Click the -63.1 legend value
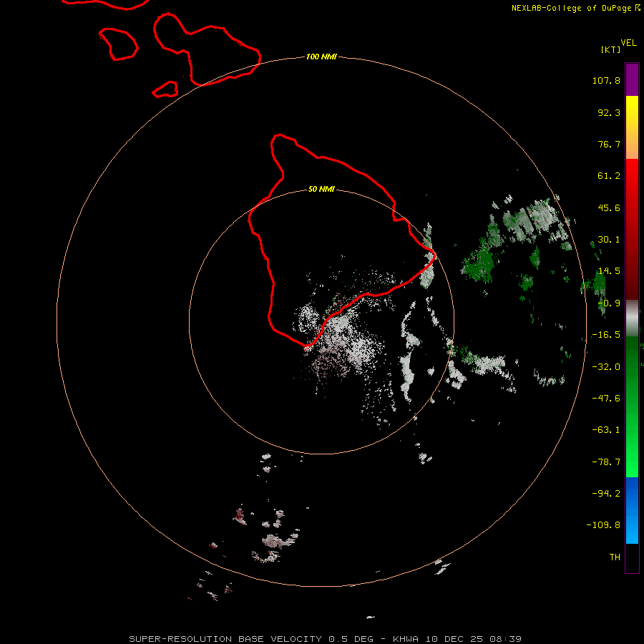This screenshot has width=644, height=644. [x=606, y=430]
